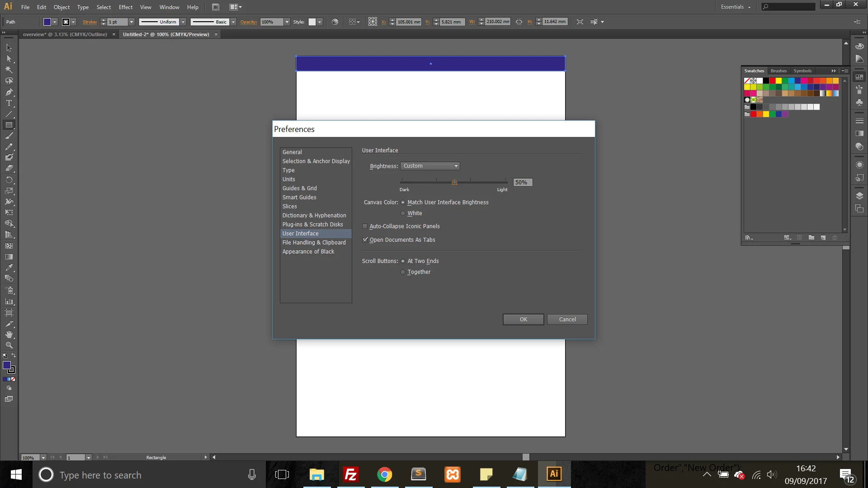Click the brightness slider handle
Viewport: 868px width, 488px height.
454,182
